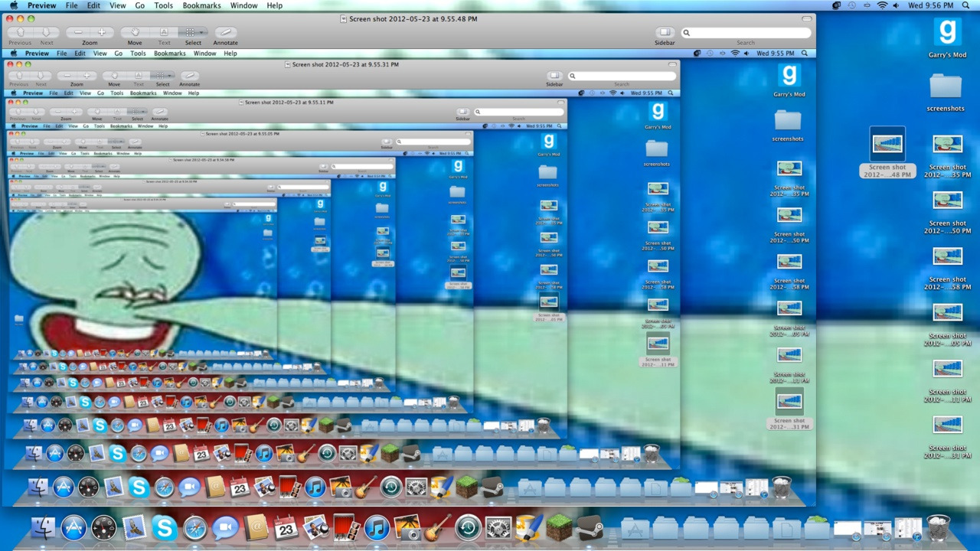The height and width of the screenshot is (551, 980).
Task: Open Skype from the bottom main dock
Action: [x=165, y=528]
